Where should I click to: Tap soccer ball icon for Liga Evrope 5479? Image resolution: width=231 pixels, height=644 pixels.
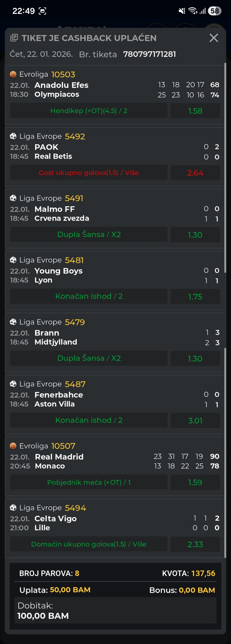(13, 322)
